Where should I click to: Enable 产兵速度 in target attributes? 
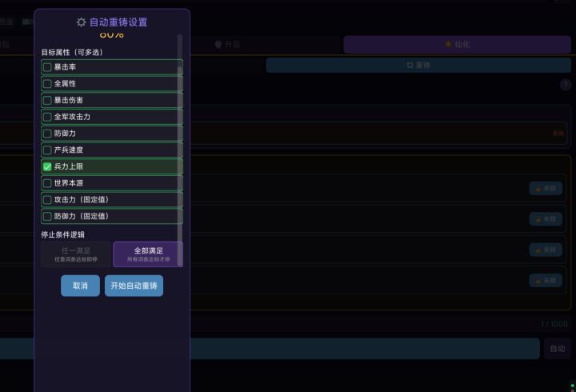coord(47,150)
